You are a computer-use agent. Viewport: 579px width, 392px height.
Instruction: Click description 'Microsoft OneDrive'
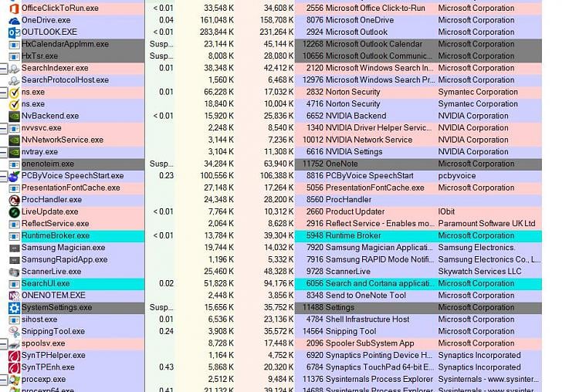360,20
